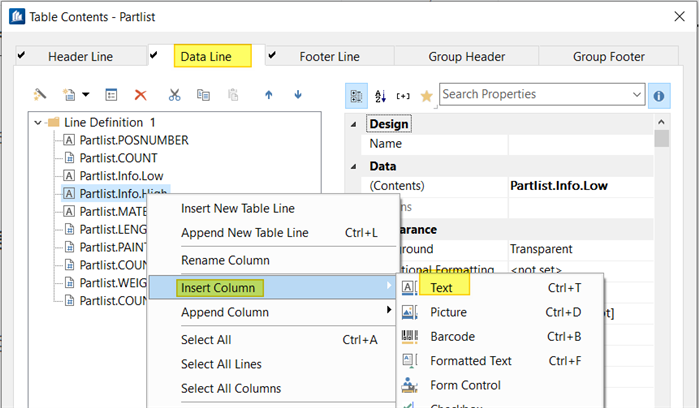This screenshot has width=699, height=408.
Task: Sort properties alphabetically with the A-Z icon
Action: pos(380,95)
